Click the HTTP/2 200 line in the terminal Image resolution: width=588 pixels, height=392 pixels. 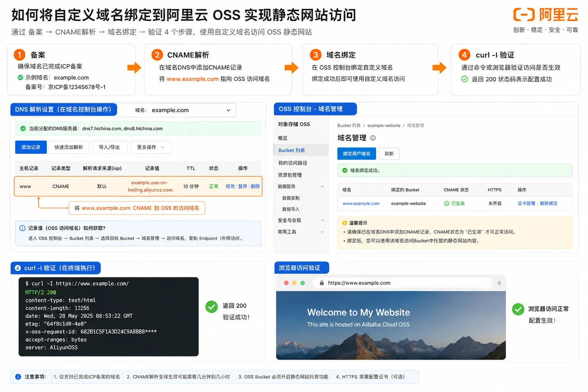point(41,292)
